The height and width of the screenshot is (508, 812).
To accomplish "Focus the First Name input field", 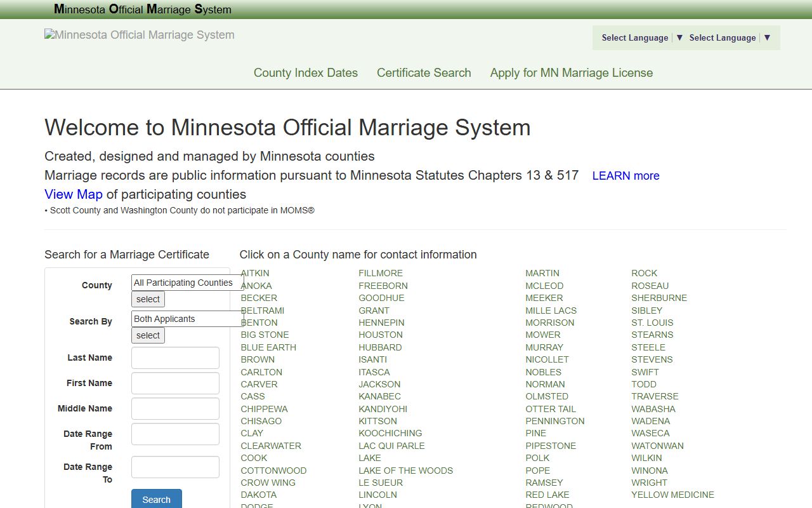I will [175, 383].
